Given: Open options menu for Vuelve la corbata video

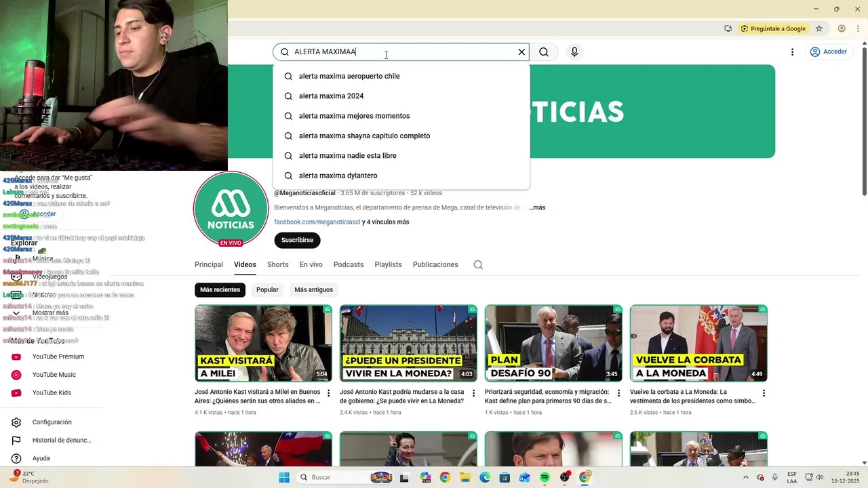Looking at the screenshot, I should click(x=764, y=393).
